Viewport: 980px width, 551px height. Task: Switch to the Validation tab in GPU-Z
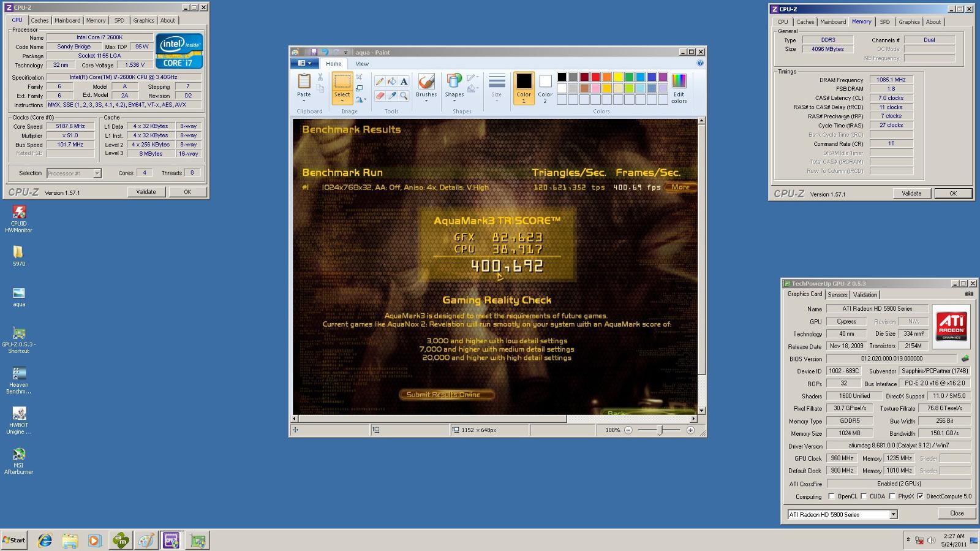865,295
